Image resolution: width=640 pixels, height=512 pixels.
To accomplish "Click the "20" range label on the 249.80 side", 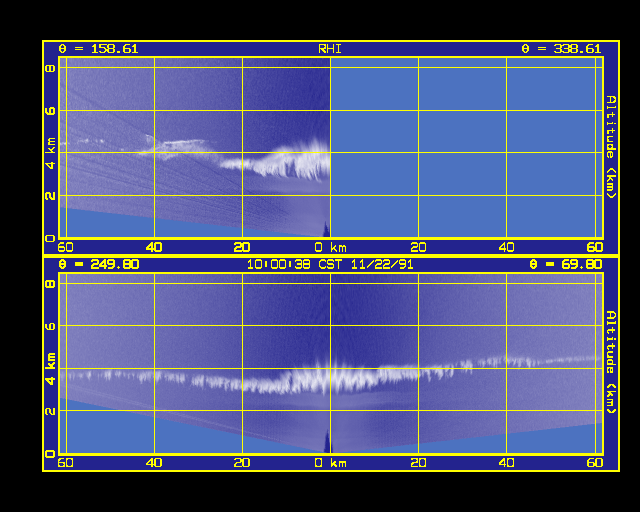I will click(242, 463).
